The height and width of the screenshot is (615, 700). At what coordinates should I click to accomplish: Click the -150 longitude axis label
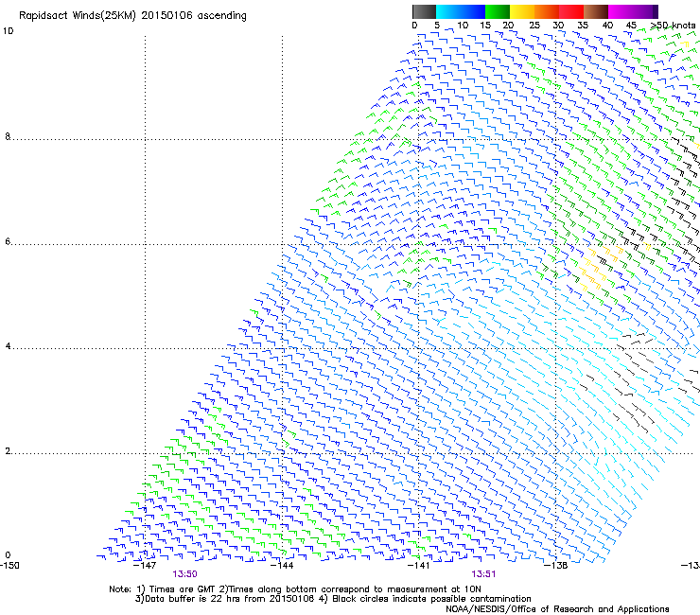tap(9, 565)
